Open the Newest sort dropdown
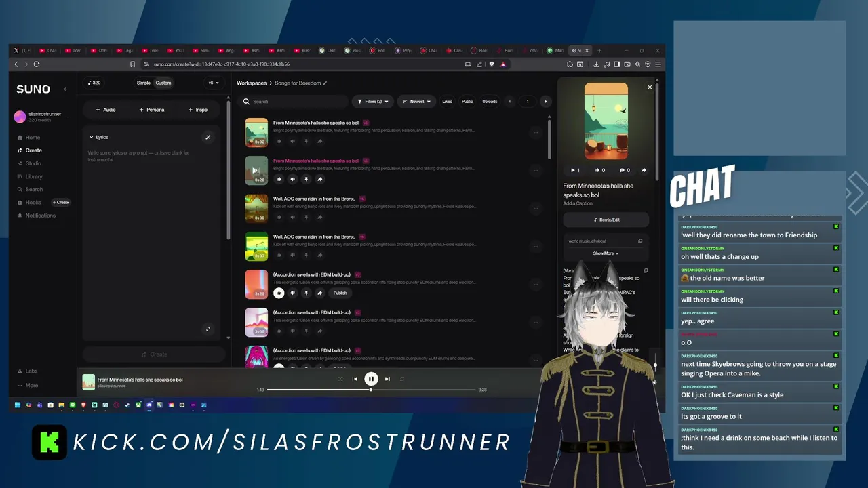Viewport: 868px width, 488px height. [x=416, y=102]
